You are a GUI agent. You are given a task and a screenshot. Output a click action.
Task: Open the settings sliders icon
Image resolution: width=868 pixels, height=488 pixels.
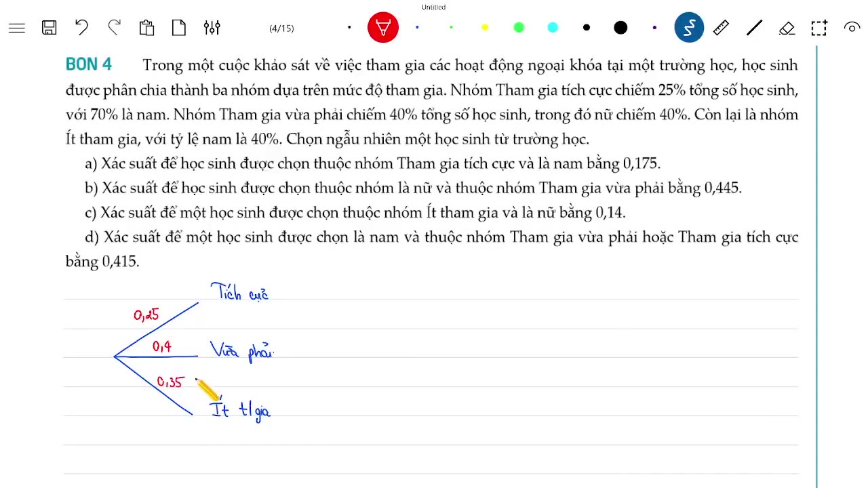tap(212, 28)
